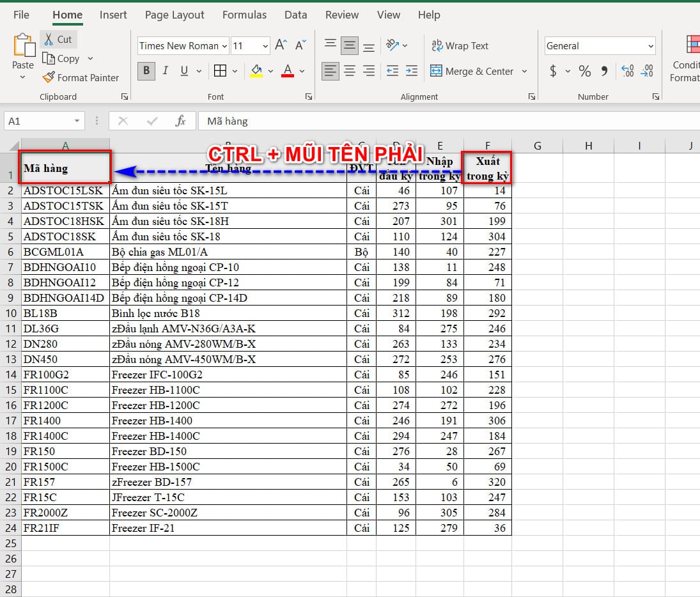The image size is (700, 597).
Task: Increase font size with larger A
Action: click(x=281, y=45)
